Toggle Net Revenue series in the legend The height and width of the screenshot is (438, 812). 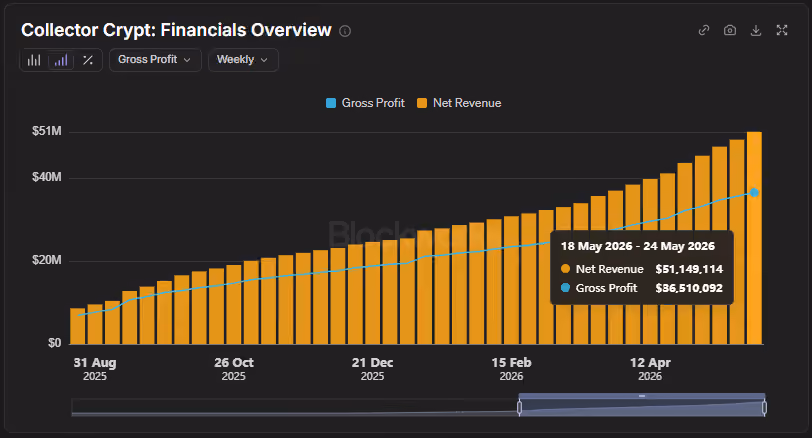click(x=459, y=103)
